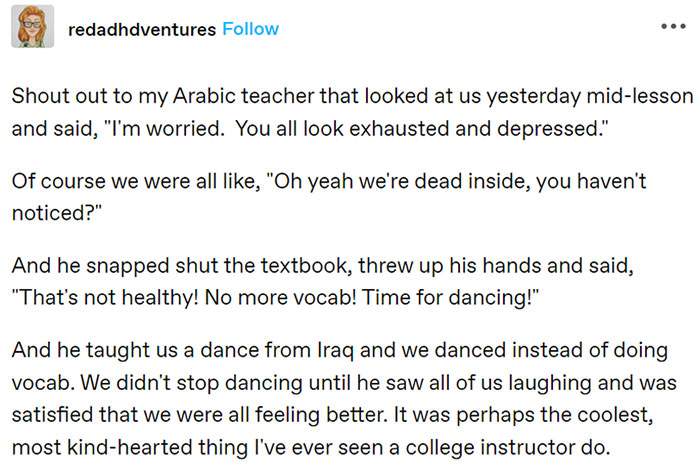Viewport: 700px width, 476px height.
Task: Open the redadhdventures avatar image
Action: click(x=33, y=26)
